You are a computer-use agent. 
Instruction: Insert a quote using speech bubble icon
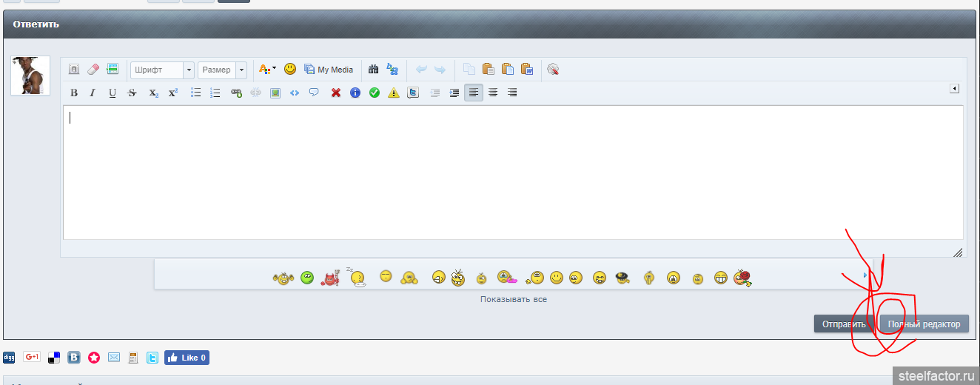click(x=314, y=93)
